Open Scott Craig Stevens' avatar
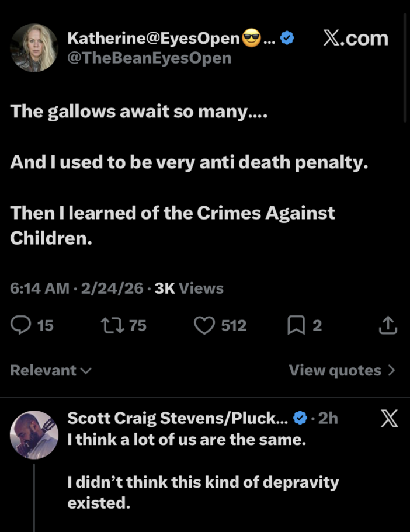Screen dimensions: 410x532 pyautogui.click(x=34, y=434)
